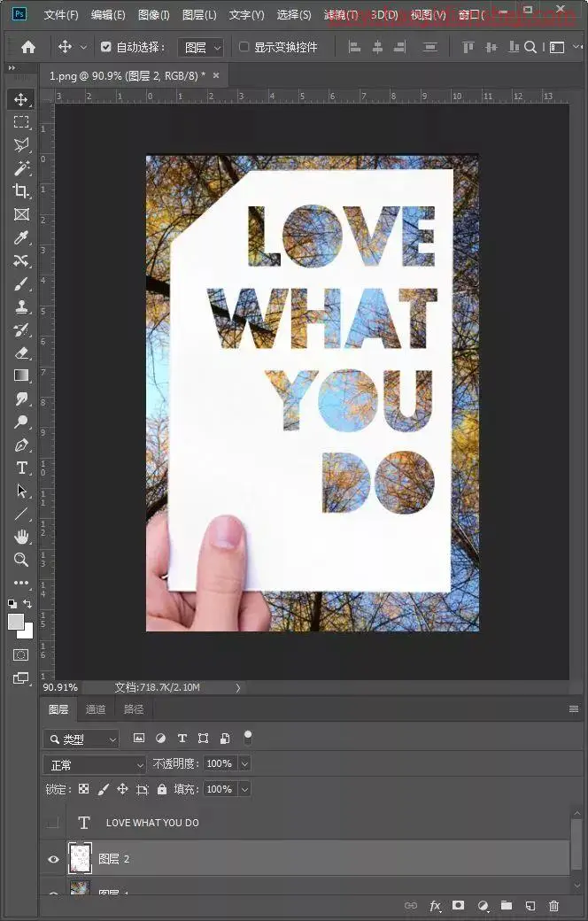Select the Line tool
The width and height of the screenshot is (588, 921).
click(21, 515)
